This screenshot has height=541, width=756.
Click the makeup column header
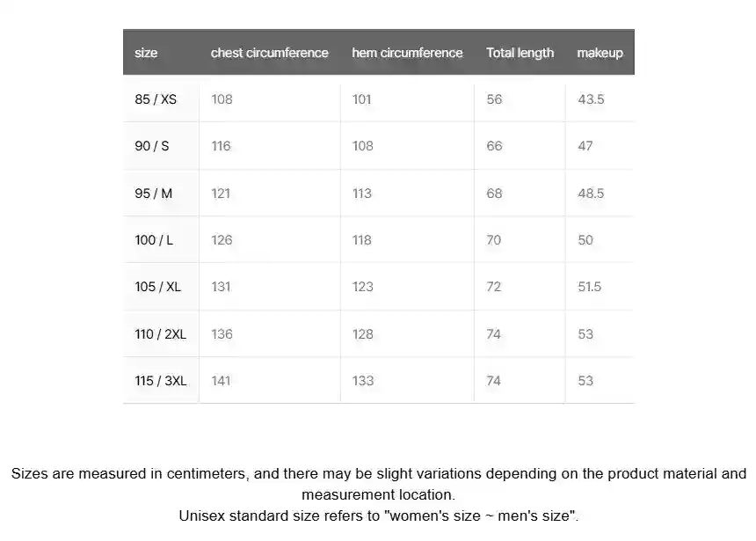click(600, 53)
